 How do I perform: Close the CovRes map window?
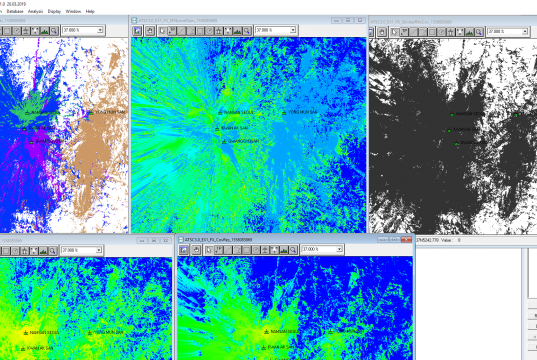tap(406, 239)
